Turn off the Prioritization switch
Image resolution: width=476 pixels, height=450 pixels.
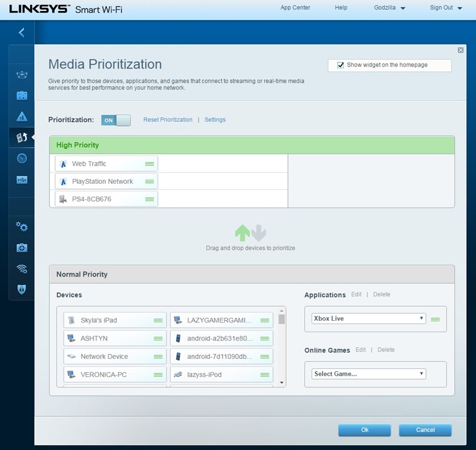coord(116,120)
